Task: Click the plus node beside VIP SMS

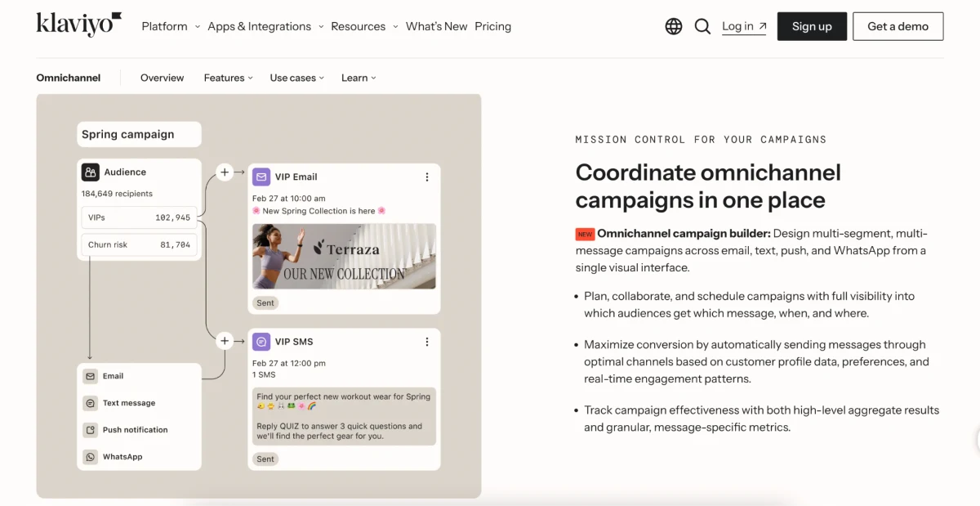Action: (225, 342)
